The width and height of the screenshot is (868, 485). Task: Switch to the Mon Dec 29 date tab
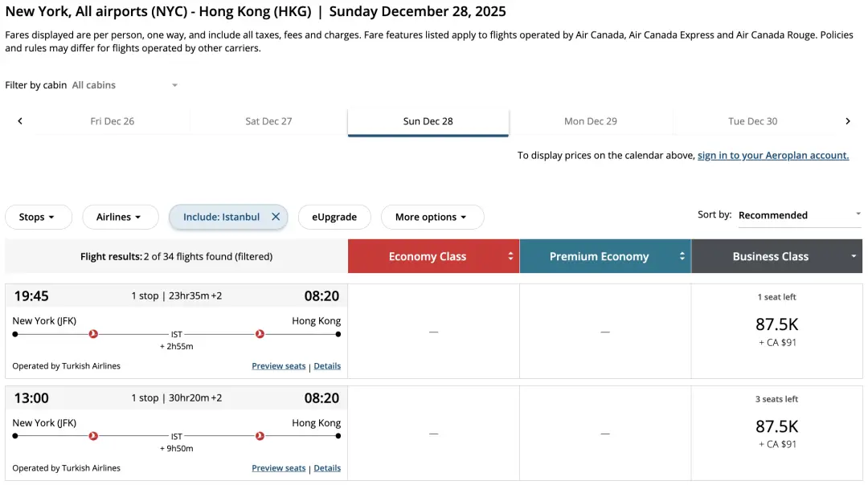coord(591,120)
